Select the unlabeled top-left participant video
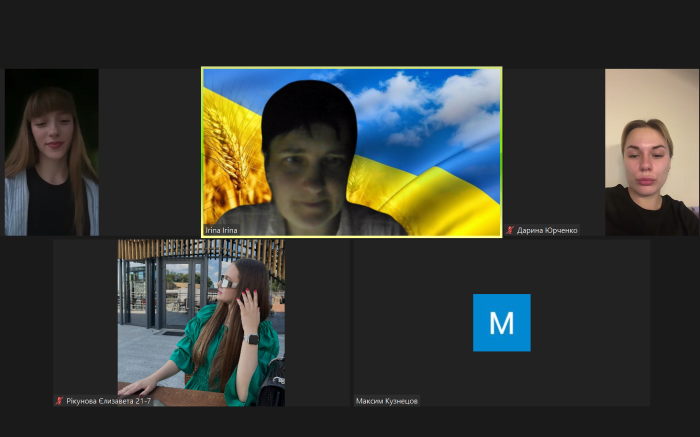 point(51,152)
